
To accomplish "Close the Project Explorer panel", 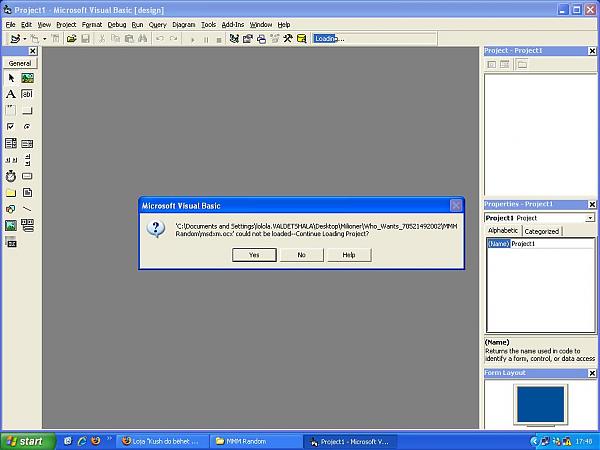I will (x=592, y=51).
